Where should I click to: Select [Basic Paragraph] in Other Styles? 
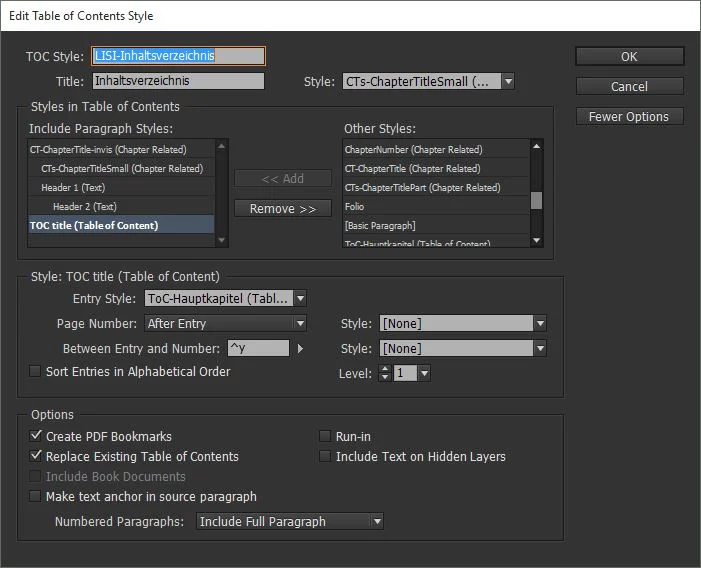(436, 226)
